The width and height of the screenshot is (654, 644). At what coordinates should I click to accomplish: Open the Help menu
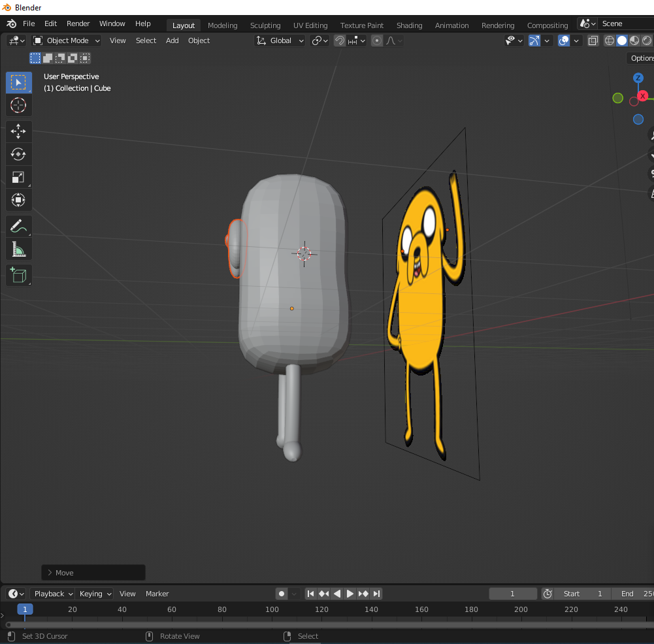tap(142, 24)
